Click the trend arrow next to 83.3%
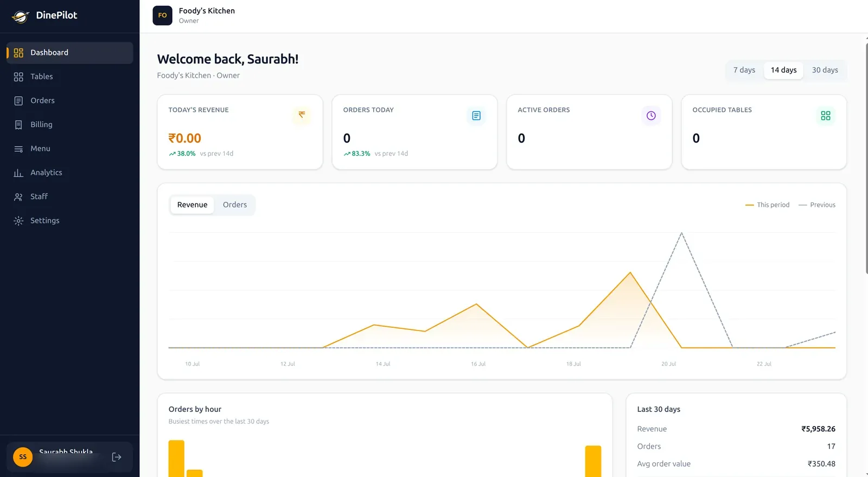Screen dimensions: 868x477 click(x=347, y=154)
